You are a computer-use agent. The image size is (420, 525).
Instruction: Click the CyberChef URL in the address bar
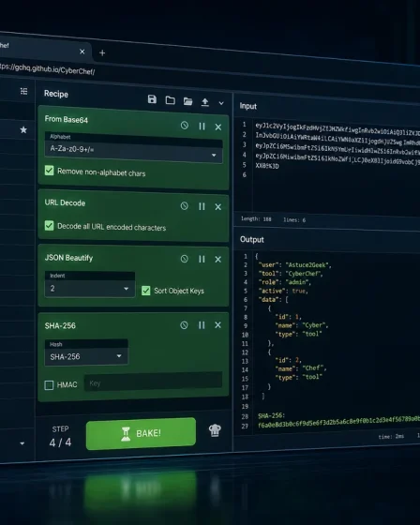point(47,69)
